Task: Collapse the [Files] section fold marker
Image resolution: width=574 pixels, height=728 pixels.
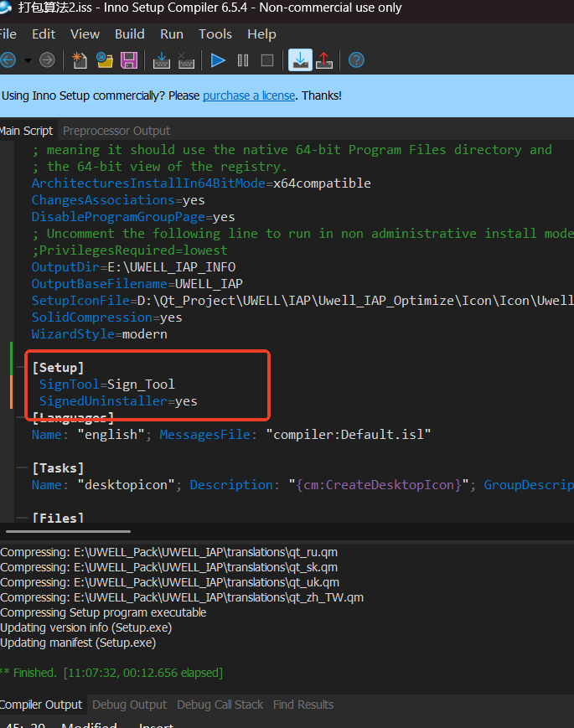Action: point(22,517)
